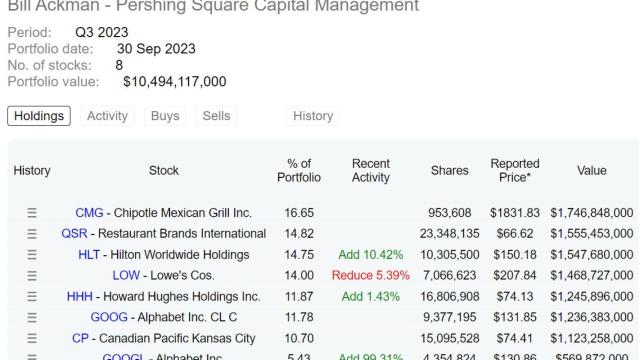Open the Buys tab
Screen dimensions: 640x360
tap(165, 116)
